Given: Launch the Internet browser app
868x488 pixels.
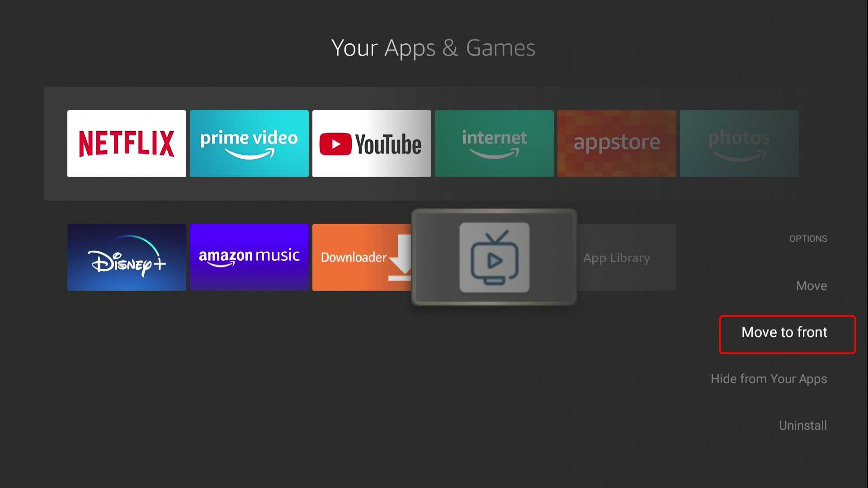Looking at the screenshot, I should pos(494,143).
